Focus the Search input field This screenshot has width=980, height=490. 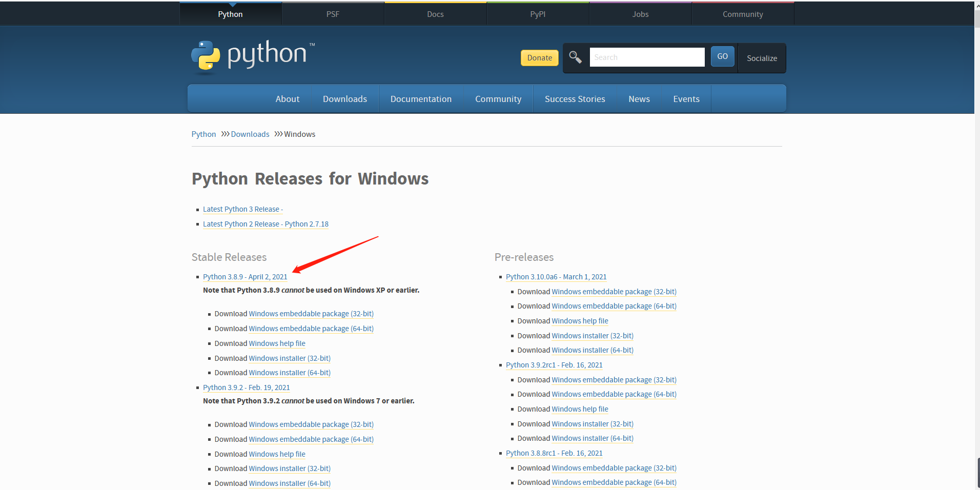coord(647,57)
